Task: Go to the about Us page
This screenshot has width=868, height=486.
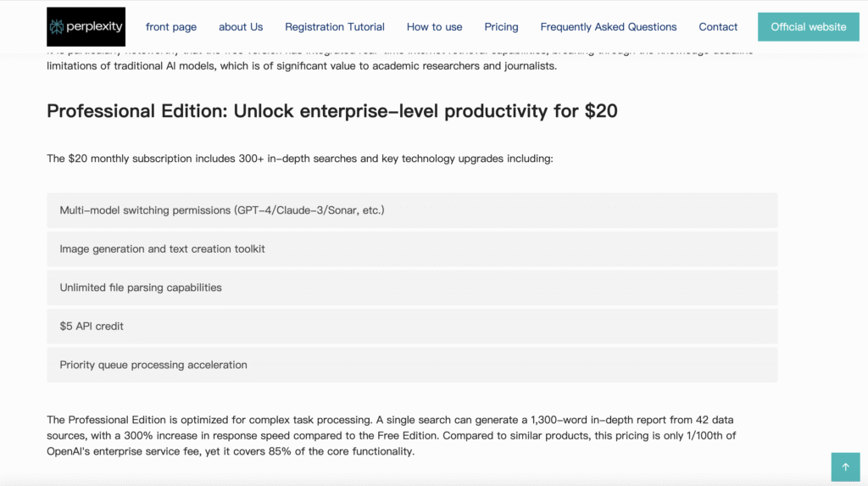Action: (x=241, y=27)
